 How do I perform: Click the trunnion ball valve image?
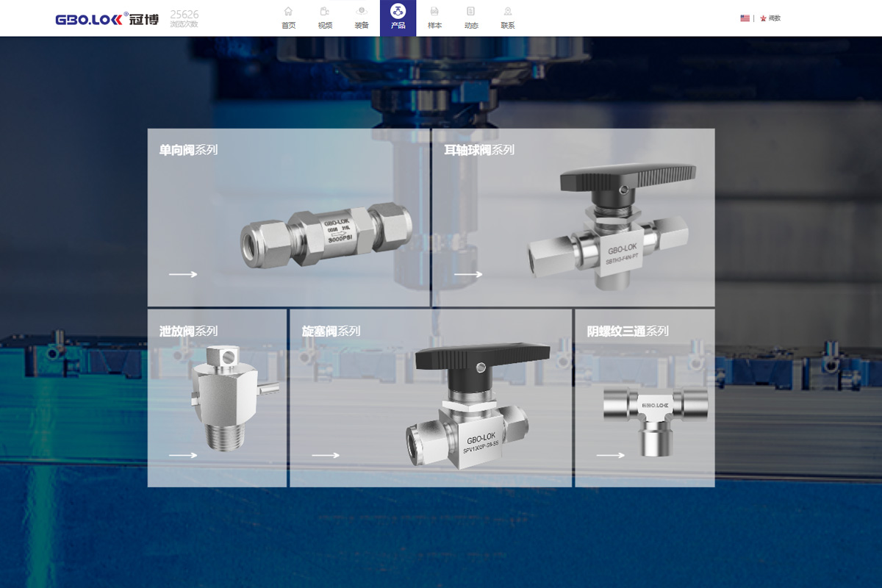pos(607,228)
